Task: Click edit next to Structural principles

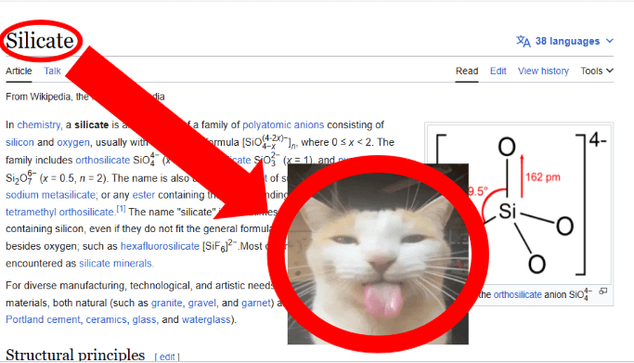Action: pos(167,357)
